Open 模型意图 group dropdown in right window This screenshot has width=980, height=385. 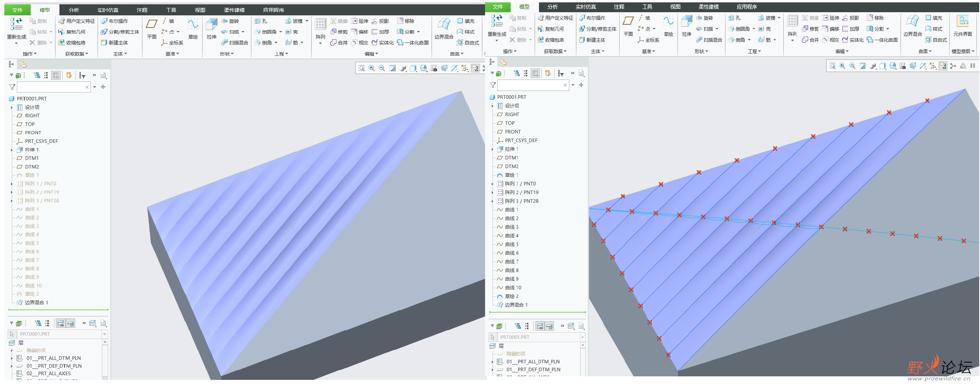pos(963,52)
